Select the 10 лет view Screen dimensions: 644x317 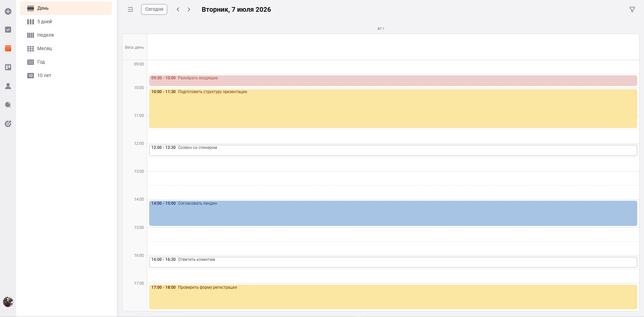[66, 75]
